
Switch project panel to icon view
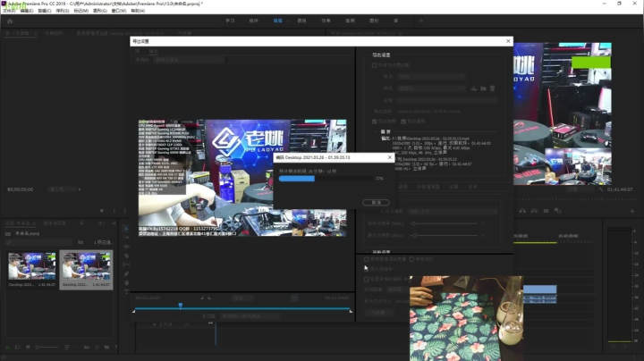tap(28, 347)
